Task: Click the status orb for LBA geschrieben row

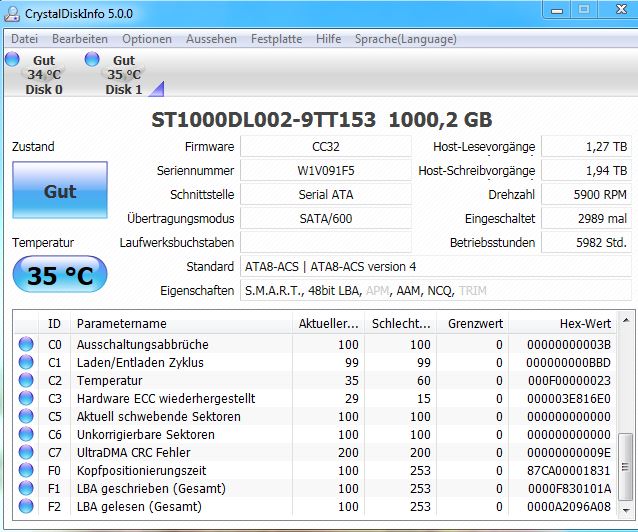Action: tap(26, 488)
